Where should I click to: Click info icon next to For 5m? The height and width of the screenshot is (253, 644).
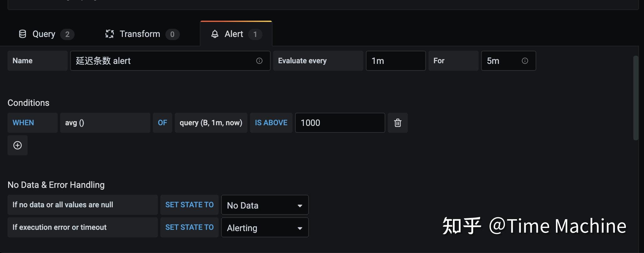click(x=525, y=61)
